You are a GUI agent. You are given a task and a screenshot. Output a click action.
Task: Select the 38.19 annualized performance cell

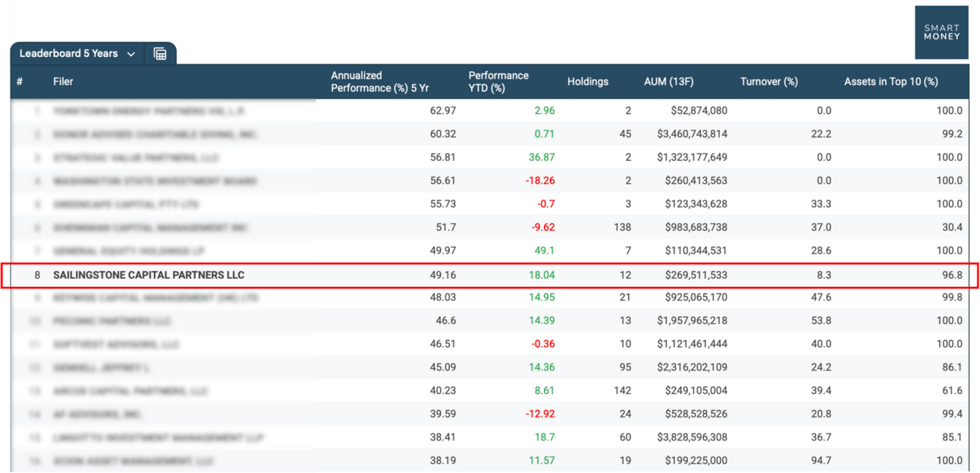coord(443,462)
